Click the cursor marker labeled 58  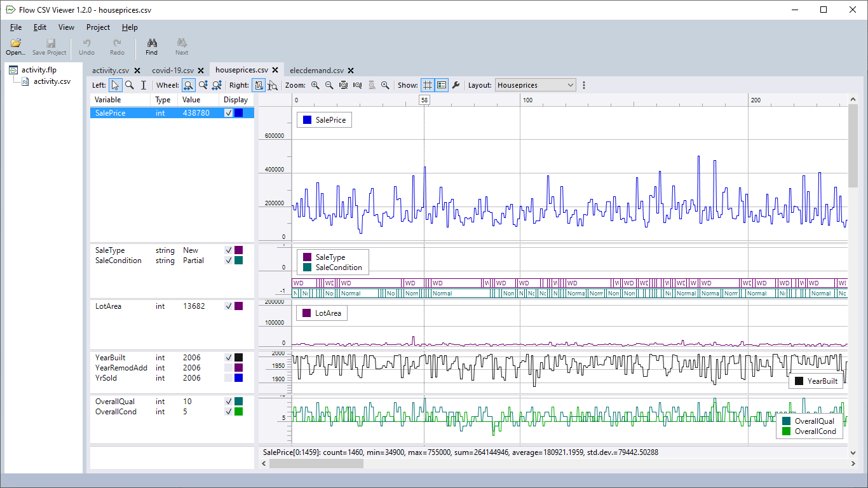424,100
